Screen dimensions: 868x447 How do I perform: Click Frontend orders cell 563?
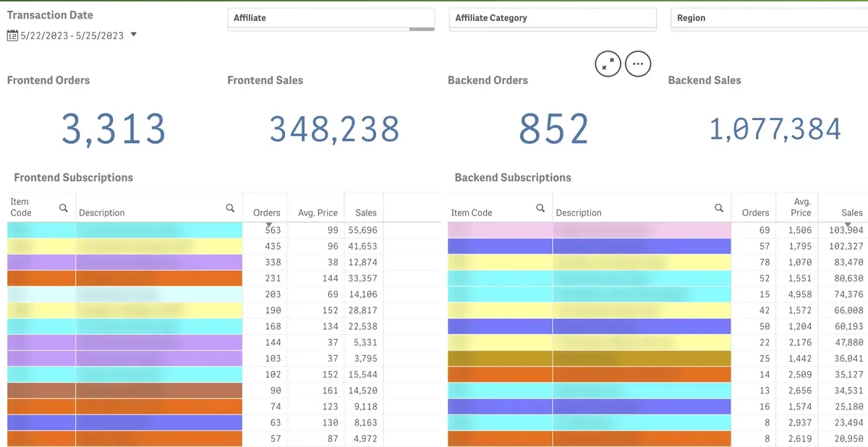(x=272, y=230)
